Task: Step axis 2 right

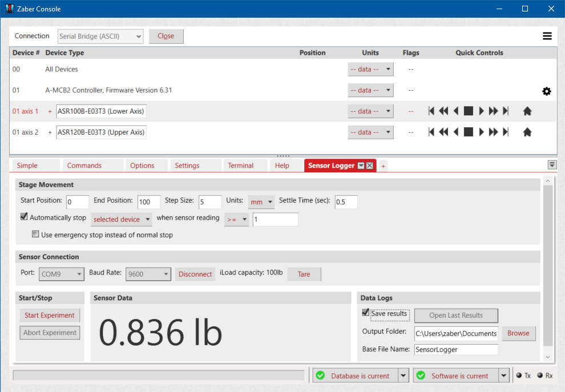Action: pos(481,132)
